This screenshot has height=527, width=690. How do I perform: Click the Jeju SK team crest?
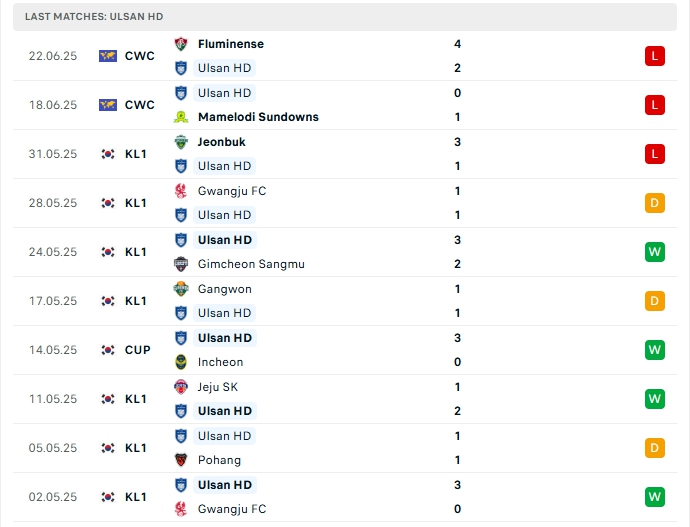[181, 387]
